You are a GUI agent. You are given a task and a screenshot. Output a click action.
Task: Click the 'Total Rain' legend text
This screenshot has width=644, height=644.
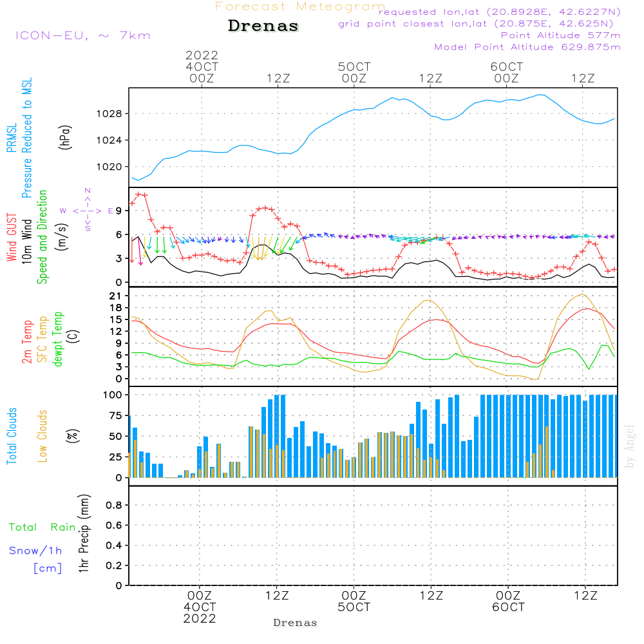click(42, 527)
